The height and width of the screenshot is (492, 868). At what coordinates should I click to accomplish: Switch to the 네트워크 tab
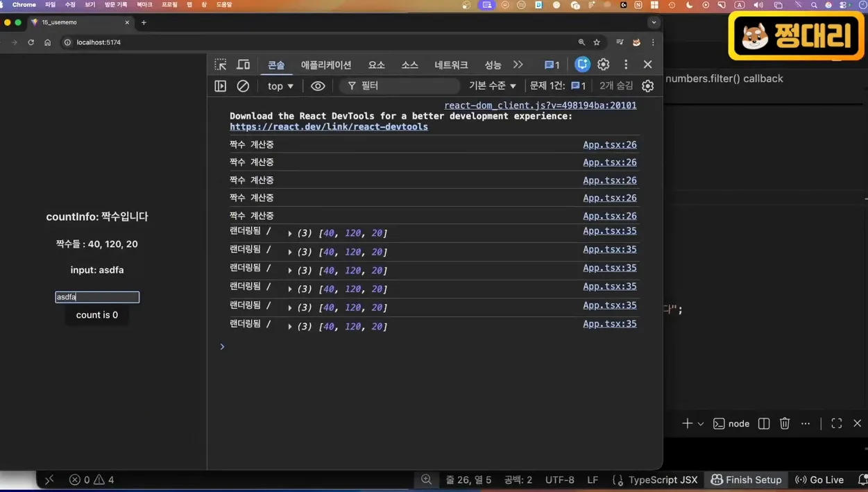tap(451, 65)
